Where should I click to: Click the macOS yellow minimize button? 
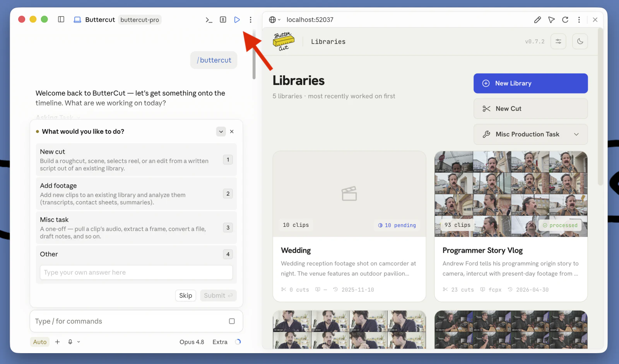33,19
